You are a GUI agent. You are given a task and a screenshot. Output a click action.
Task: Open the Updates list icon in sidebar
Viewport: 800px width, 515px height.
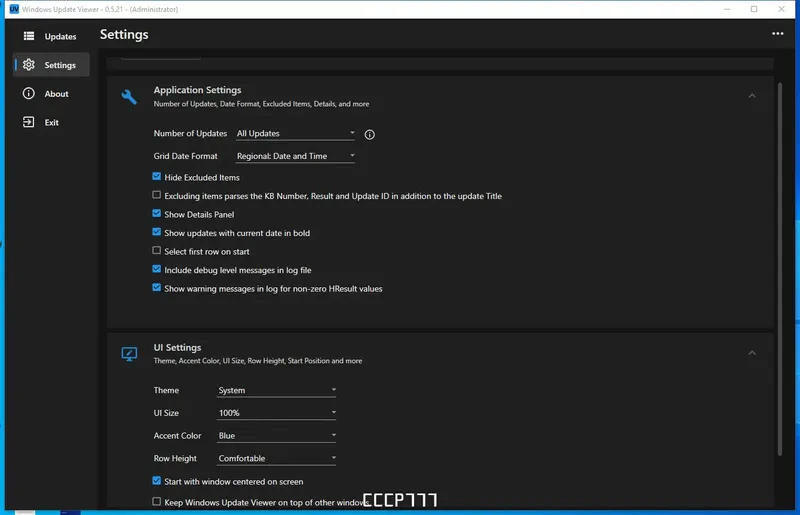coord(29,36)
